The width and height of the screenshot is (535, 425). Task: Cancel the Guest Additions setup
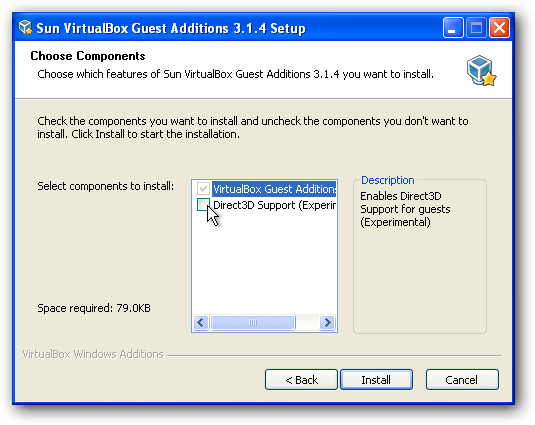pos(462,380)
